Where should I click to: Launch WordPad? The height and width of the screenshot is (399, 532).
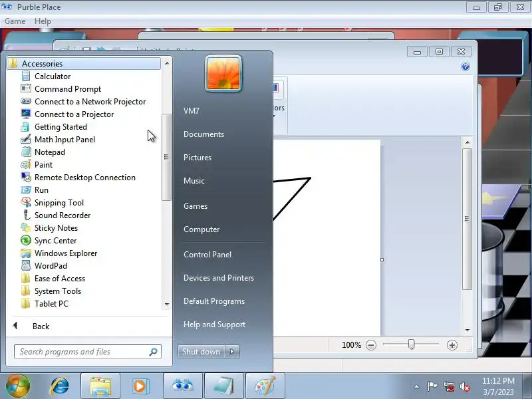(x=51, y=266)
